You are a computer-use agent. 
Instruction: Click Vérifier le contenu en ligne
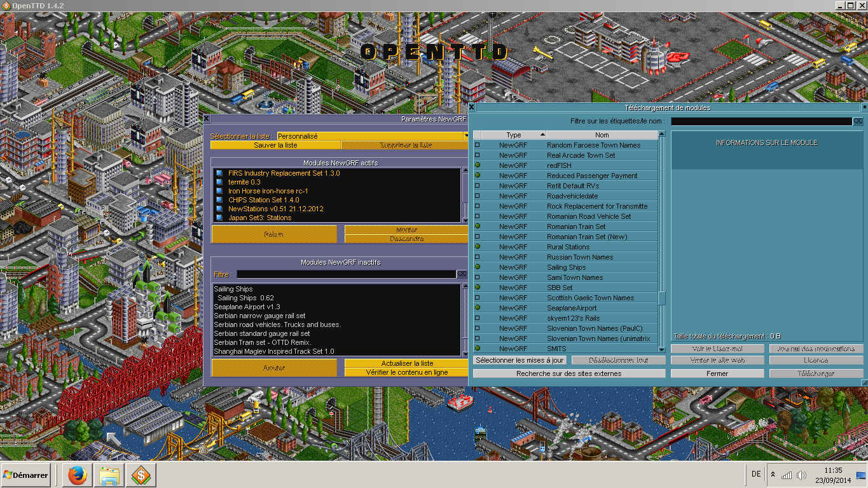[x=407, y=372]
